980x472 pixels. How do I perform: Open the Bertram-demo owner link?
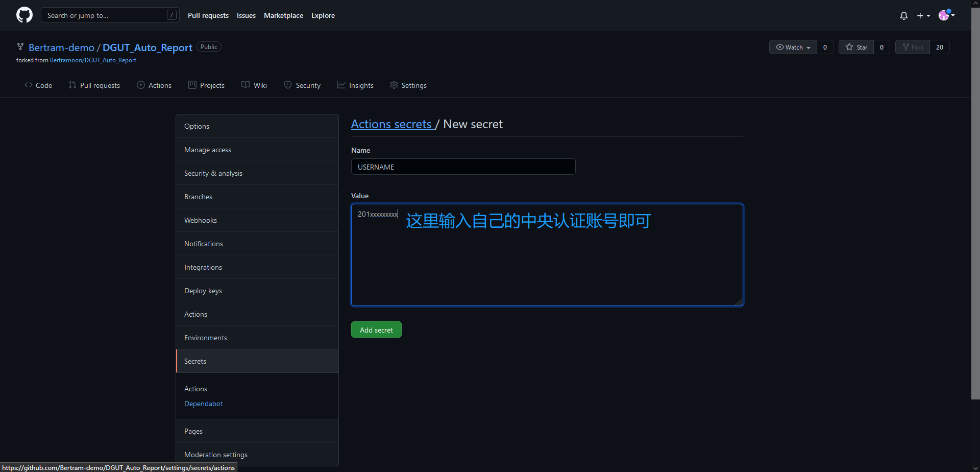[61, 48]
